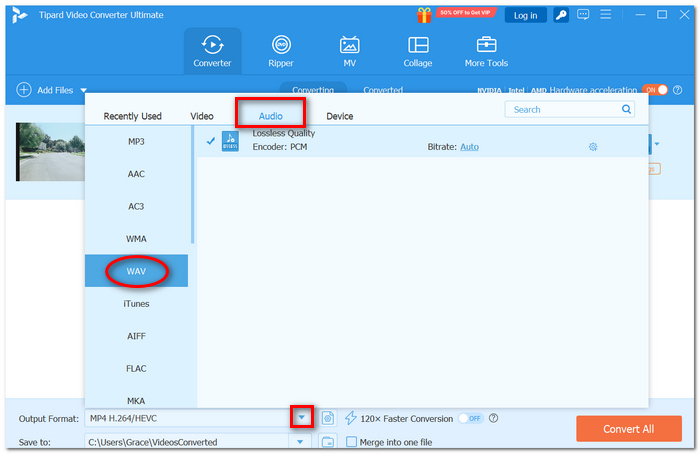Image resolution: width=700 pixels, height=454 pixels.
Task: Click the format search field
Action: tap(570, 109)
